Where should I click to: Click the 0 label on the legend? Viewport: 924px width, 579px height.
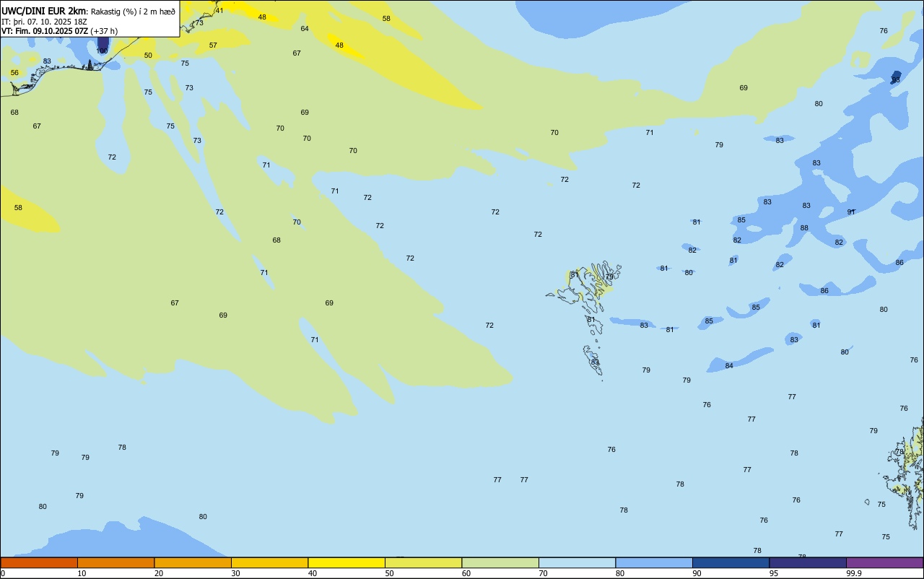point(3,573)
